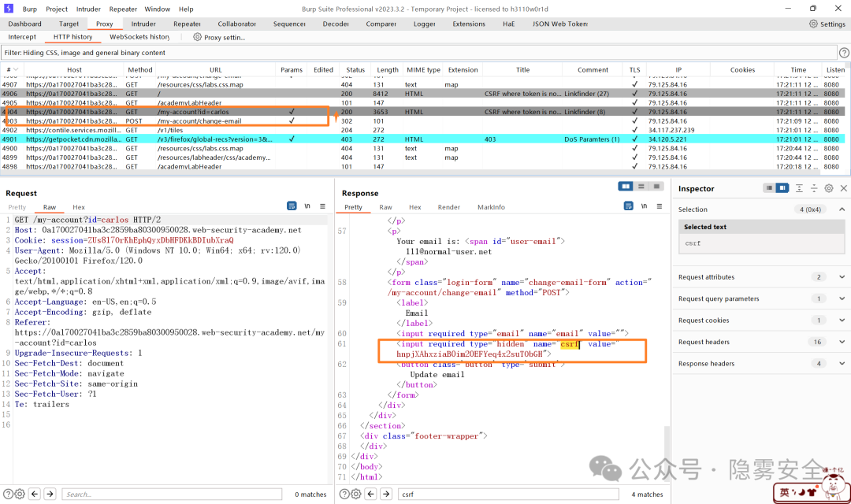Collapse all Inspector sections icon
Viewport: 851px width, 504px height.
[x=813, y=188]
